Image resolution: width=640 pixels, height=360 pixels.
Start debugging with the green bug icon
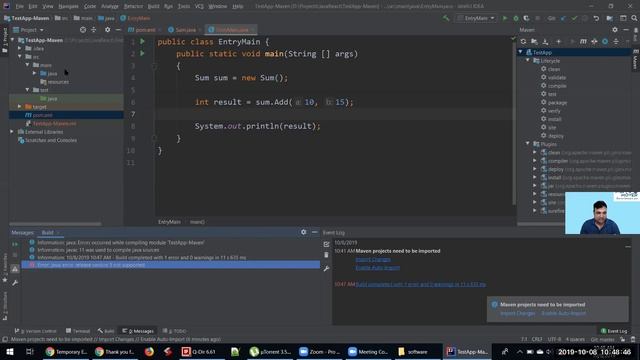pyautogui.click(x=516, y=18)
